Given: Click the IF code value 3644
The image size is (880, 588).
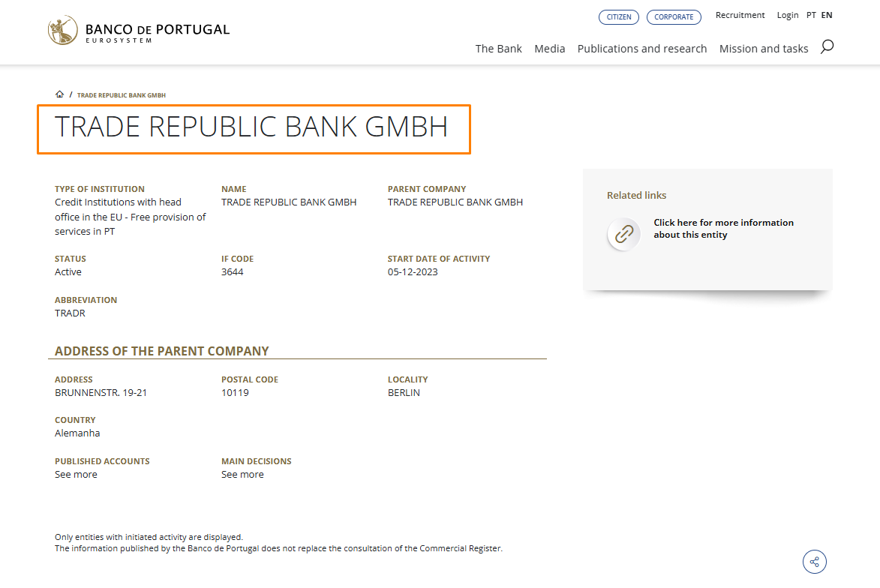Looking at the screenshot, I should pos(233,271).
